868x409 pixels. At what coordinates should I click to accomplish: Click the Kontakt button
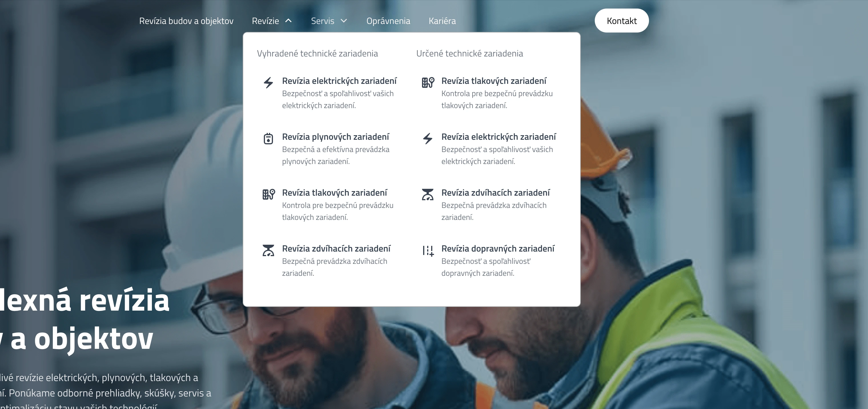[622, 21]
